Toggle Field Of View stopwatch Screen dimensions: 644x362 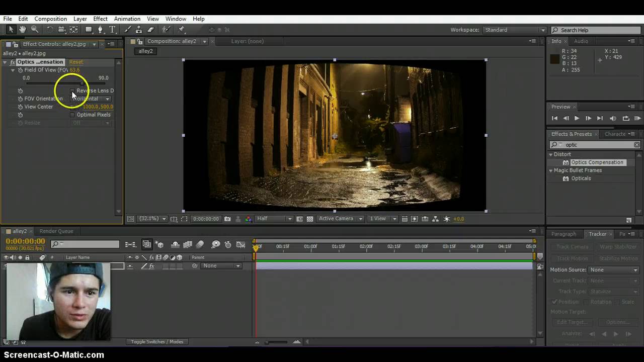coord(20,70)
